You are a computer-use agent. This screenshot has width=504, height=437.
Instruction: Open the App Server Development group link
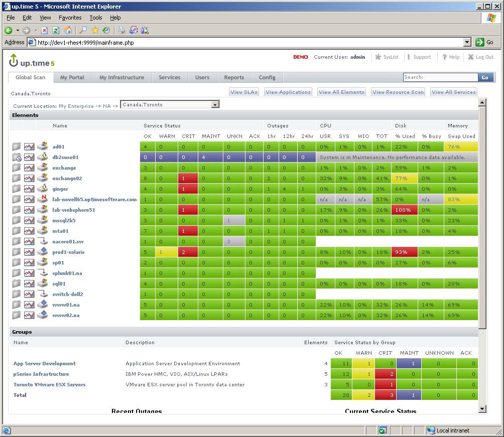point(44,363)
